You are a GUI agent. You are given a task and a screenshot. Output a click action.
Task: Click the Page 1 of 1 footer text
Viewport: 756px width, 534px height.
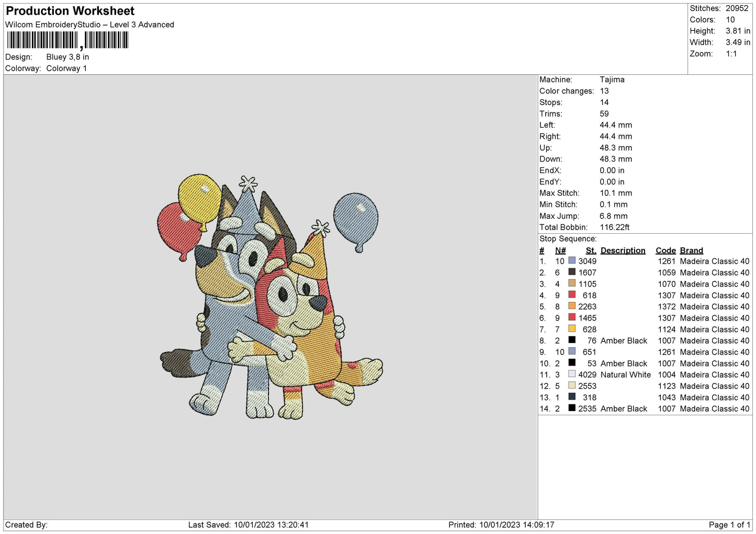[729, 525]
